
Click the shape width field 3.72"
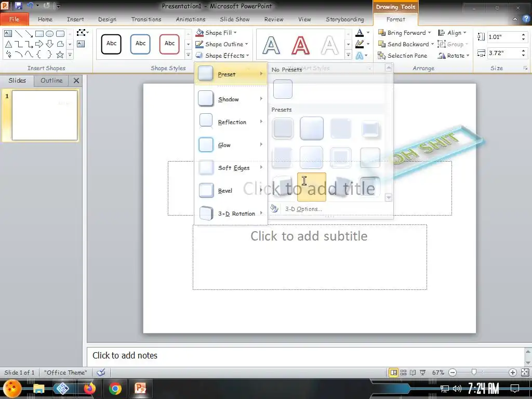point(503,53)
